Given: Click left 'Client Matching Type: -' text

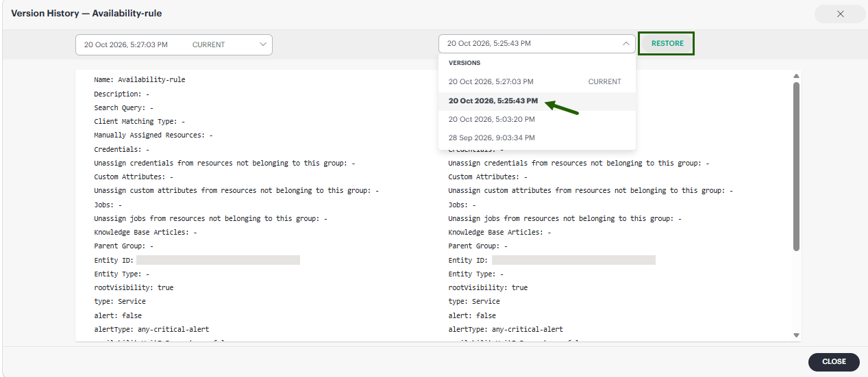Looking at the screenshot, I should (x=140, y=121).
